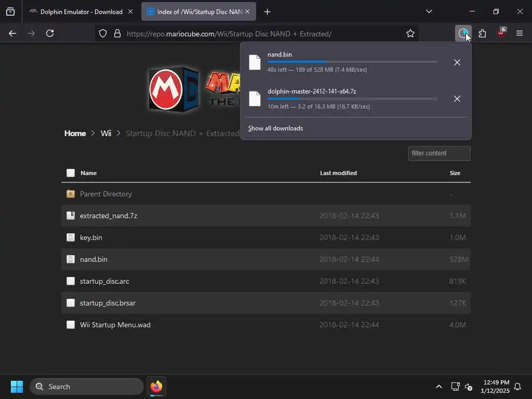Toggle the Downloads toolbar button
This screenshot has width=532, height=399.
463,33
